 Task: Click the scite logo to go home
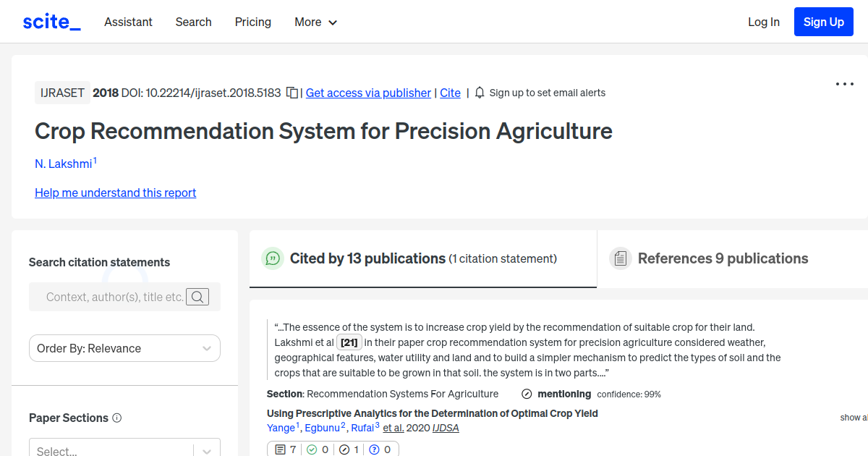51,21
